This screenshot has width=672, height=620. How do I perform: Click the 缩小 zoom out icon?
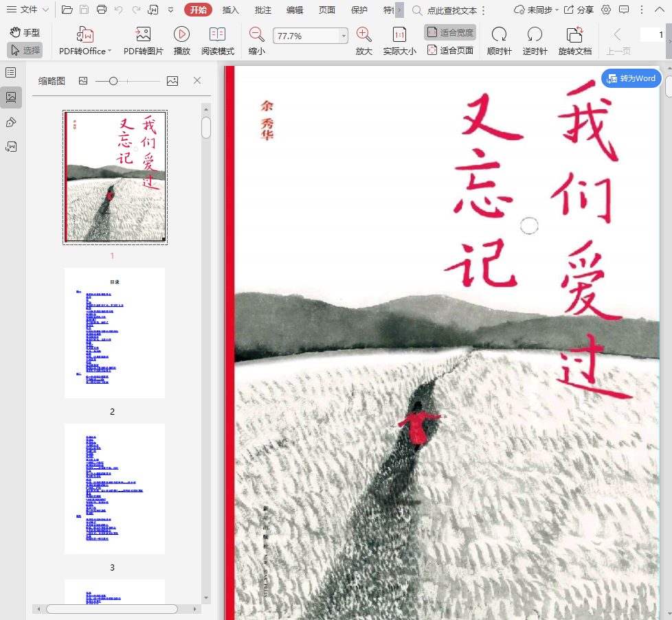coord(257,41)
